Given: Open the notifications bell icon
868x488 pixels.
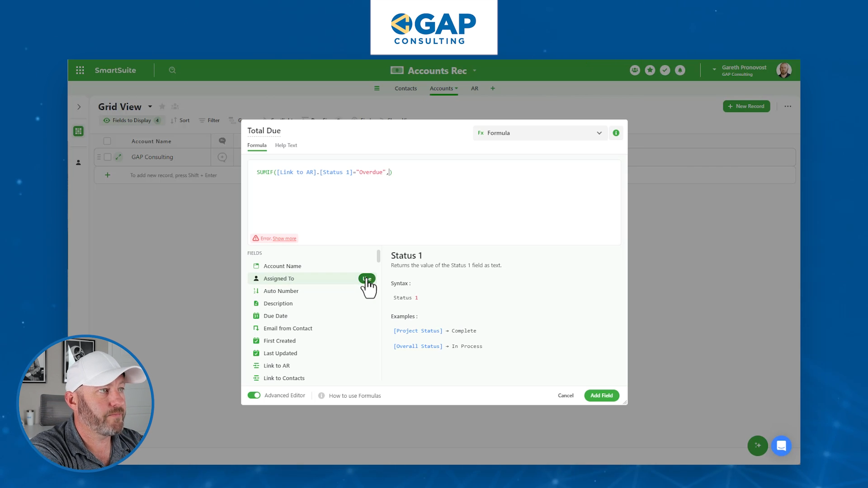Looking at the screenshot, I should 680,70.
